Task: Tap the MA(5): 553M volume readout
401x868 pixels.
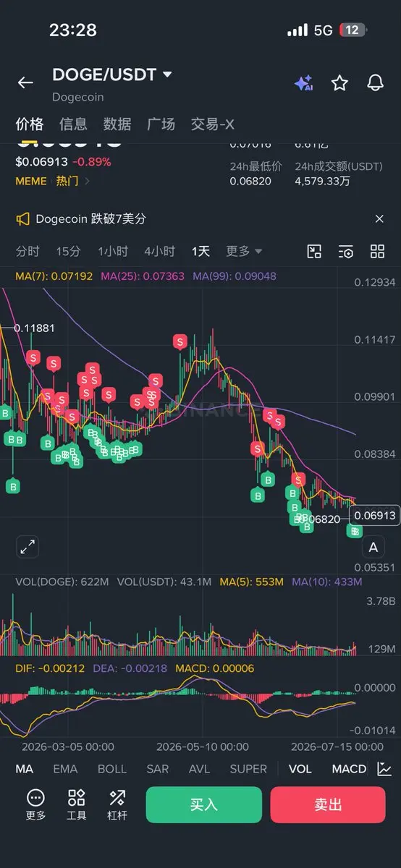Action: coord(252,582)
